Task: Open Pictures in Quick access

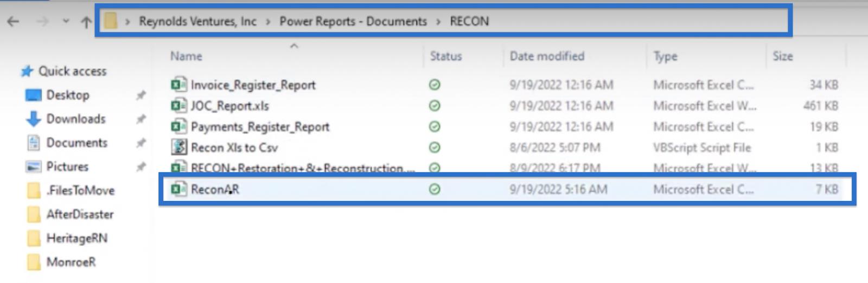Action: [67, 166]
